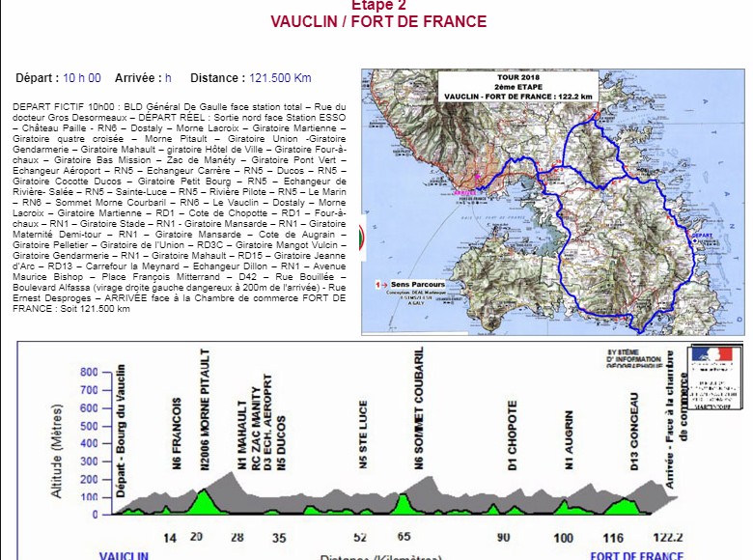Image resolution: width=753 pixels, height=560 pixels.
Task: Click the 800 altitude axis value
Action: pyautogui.click(x=89, y=372)
